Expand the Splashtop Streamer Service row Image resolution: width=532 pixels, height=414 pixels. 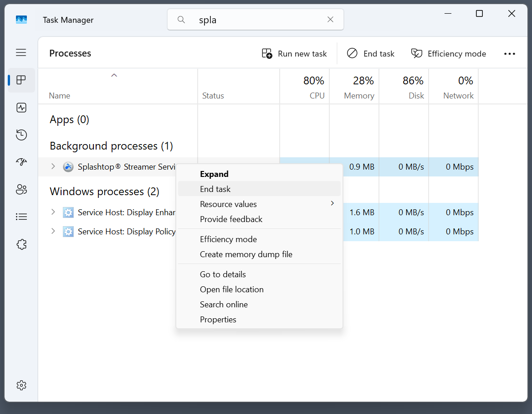53,167
